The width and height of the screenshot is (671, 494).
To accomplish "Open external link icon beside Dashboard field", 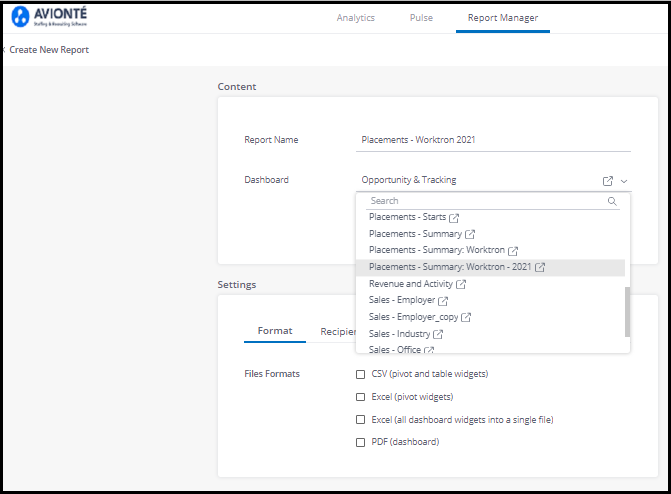I will click(608, 181).
